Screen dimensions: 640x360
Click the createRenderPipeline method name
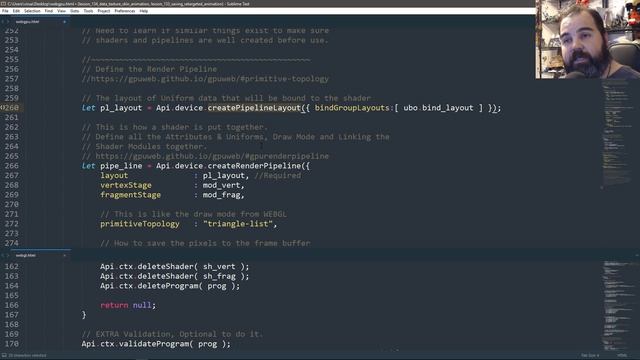(254, 166)
